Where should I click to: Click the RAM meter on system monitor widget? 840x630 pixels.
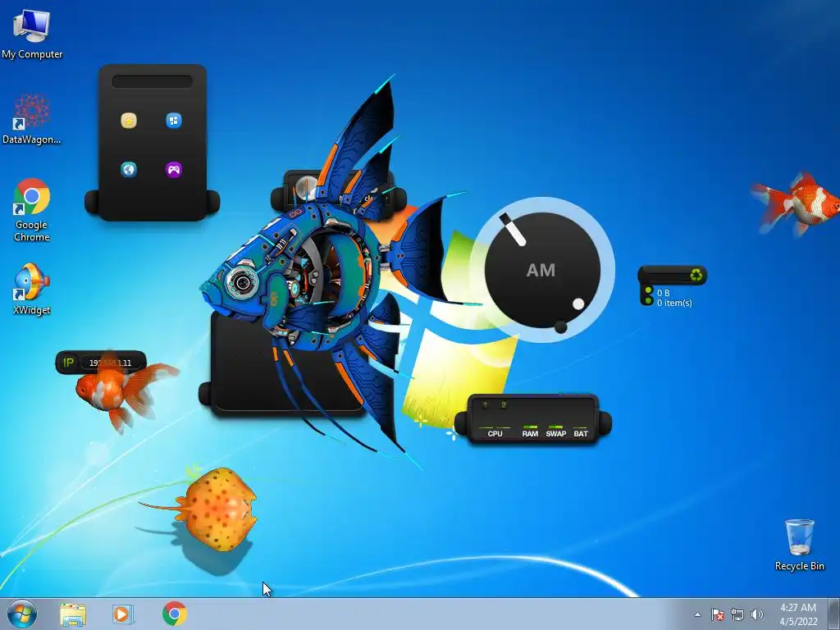click(530, 432)
